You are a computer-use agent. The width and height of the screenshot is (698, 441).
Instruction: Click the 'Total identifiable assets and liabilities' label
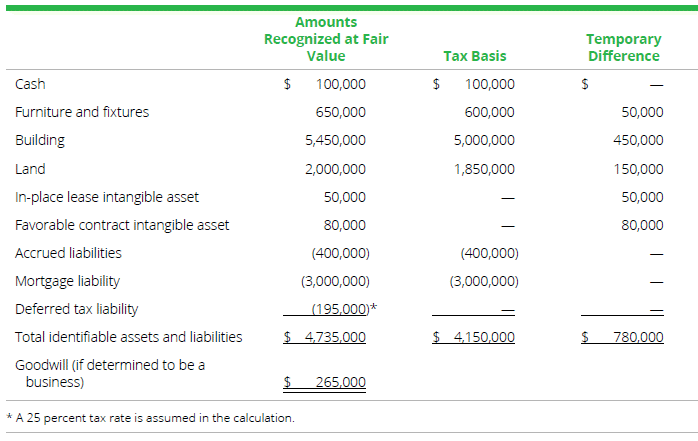(128, 337)
